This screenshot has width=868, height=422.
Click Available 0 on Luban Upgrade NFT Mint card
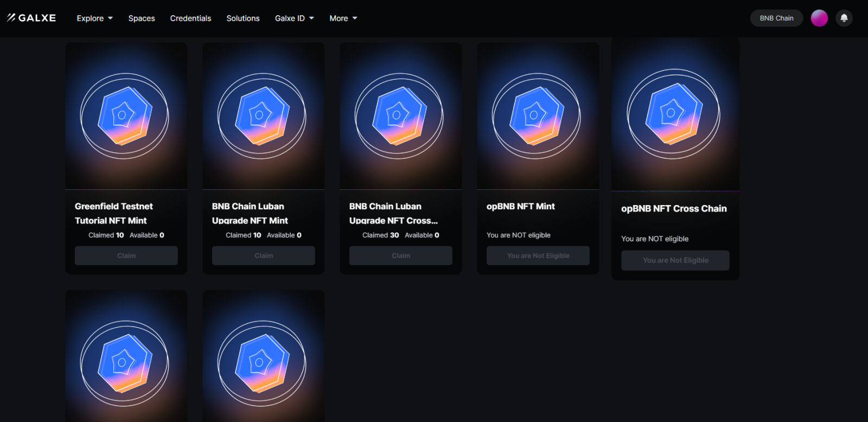tap(284, 235)
